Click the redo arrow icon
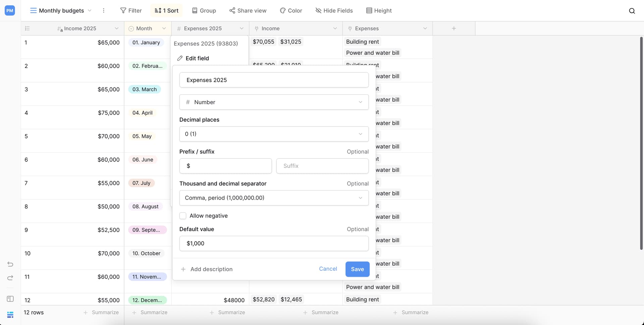Viewport: 644px width, 325px height. pos(10,278)
